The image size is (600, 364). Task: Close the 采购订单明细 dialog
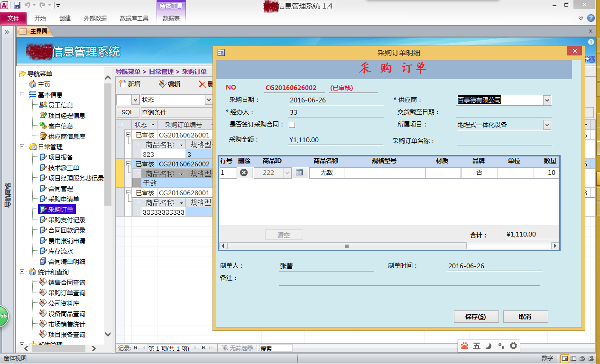tap(574, 52)
